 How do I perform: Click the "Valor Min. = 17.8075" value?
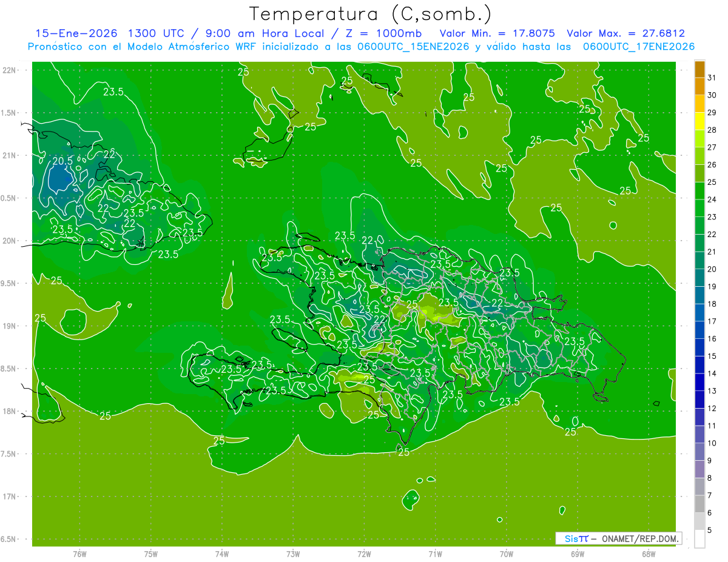(497, 33)
